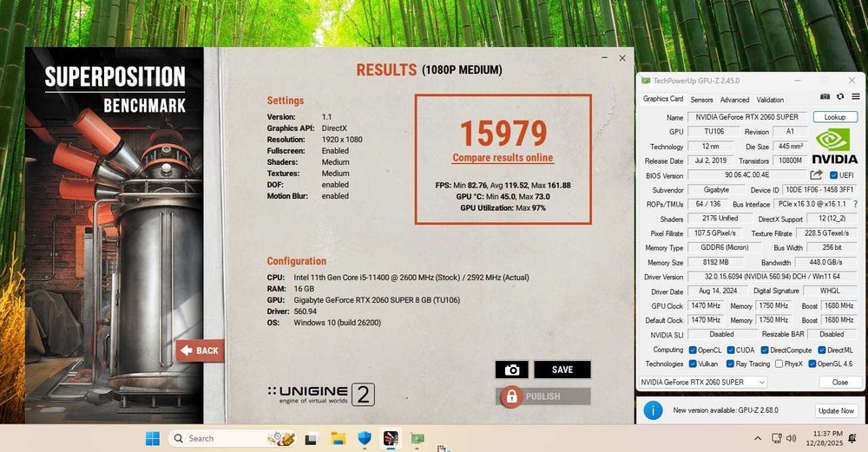This screenshot has width=868, height=452.
Task: Click the Driver Version field in GPU-Z
Action: coord(773,276)
